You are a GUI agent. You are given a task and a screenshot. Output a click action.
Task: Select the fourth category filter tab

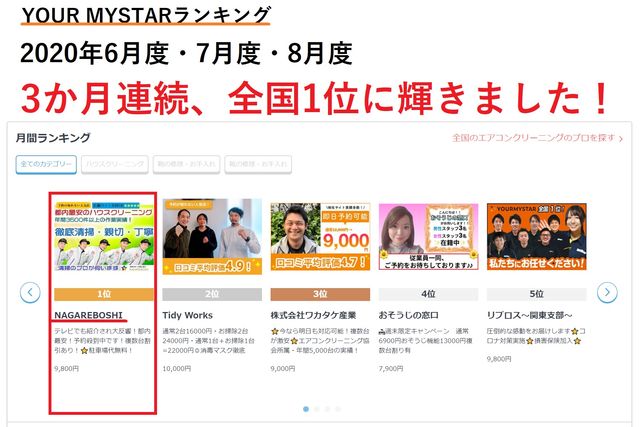tap(258, 165)
